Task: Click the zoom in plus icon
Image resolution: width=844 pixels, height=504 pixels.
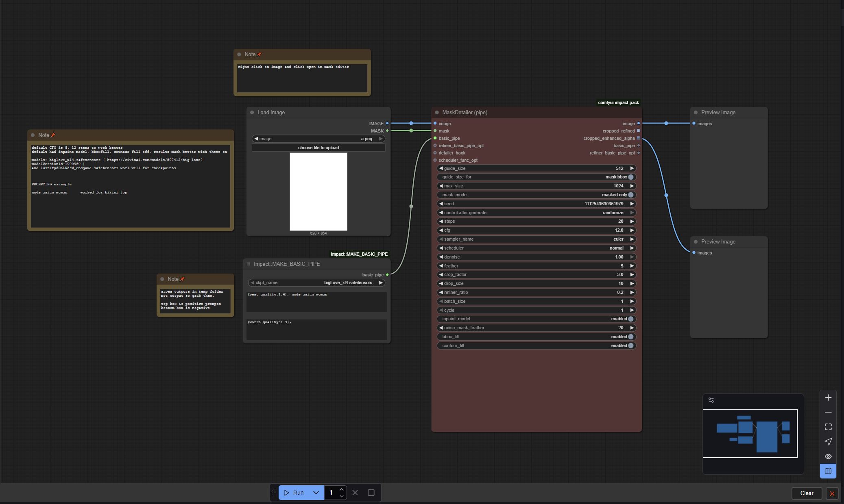Action: coord(828,398)
